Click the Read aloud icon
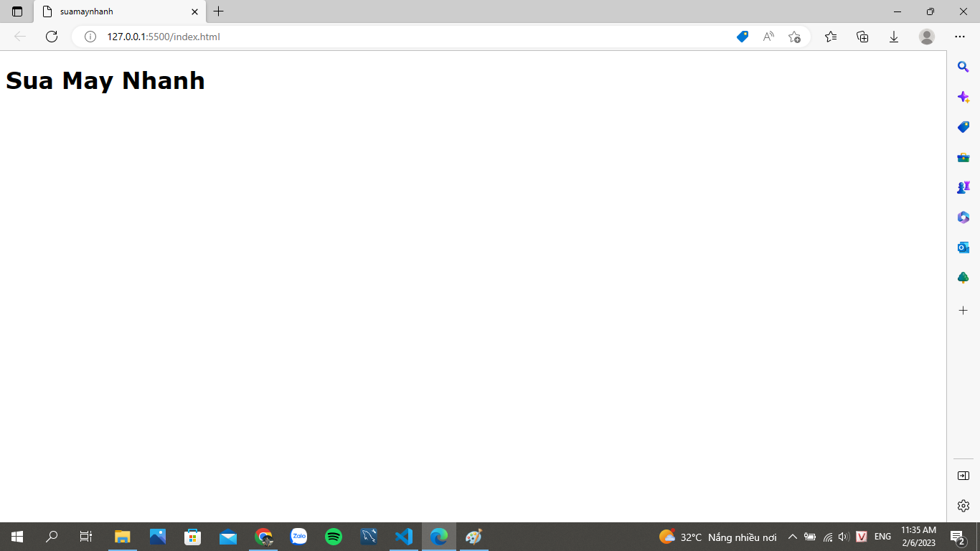Image resolution: width=980 pixels, height=551 pixels. tap(768, 37)
